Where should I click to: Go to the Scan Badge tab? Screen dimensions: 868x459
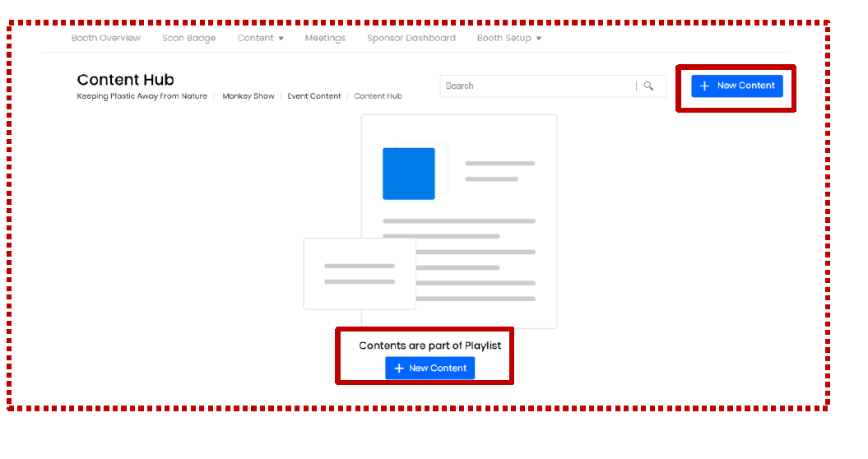(x=188, y=38)
